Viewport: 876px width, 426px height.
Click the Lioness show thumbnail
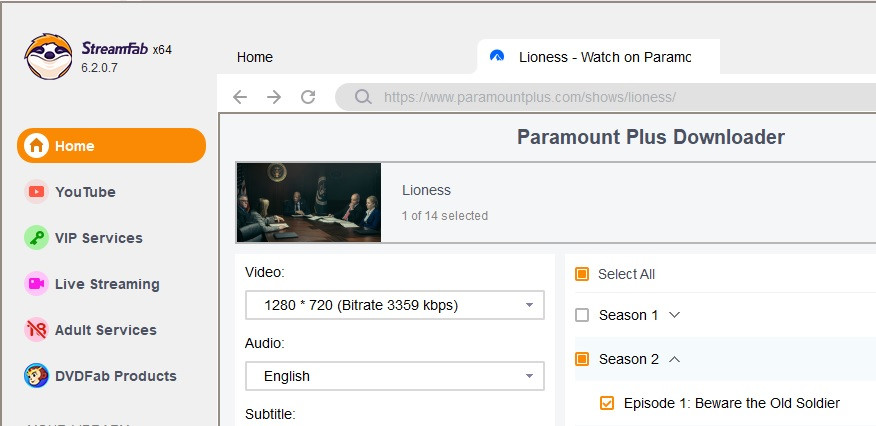coord(308,203)
